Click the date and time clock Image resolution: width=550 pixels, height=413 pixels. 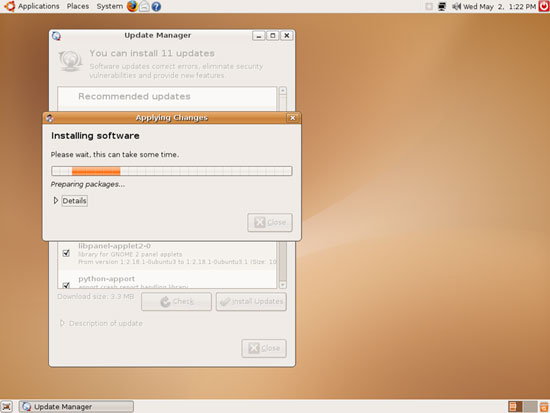(499, 6)
